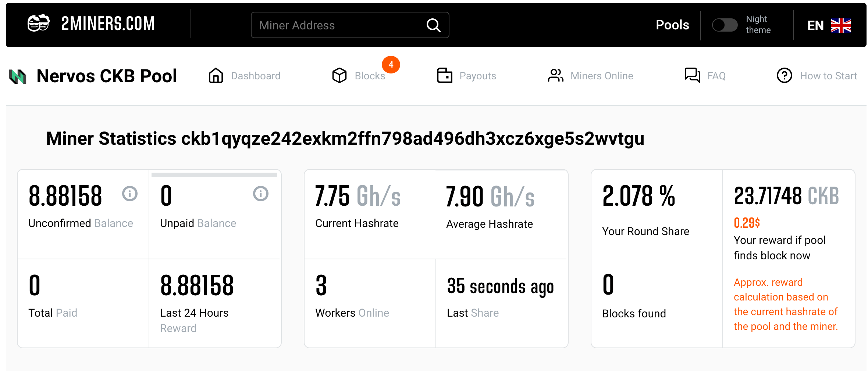
Task: Go to the Miners Online tab
Action: point(602,76)
